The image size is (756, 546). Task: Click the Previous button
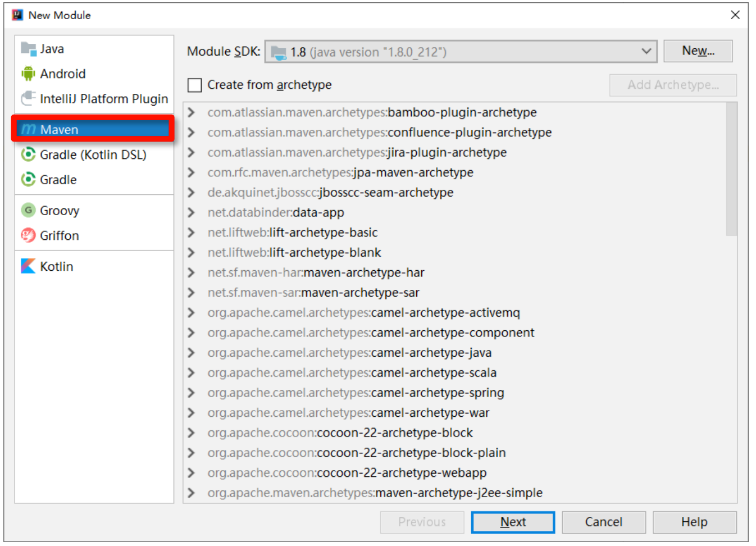pyautogui.click(x=422, y=522)
